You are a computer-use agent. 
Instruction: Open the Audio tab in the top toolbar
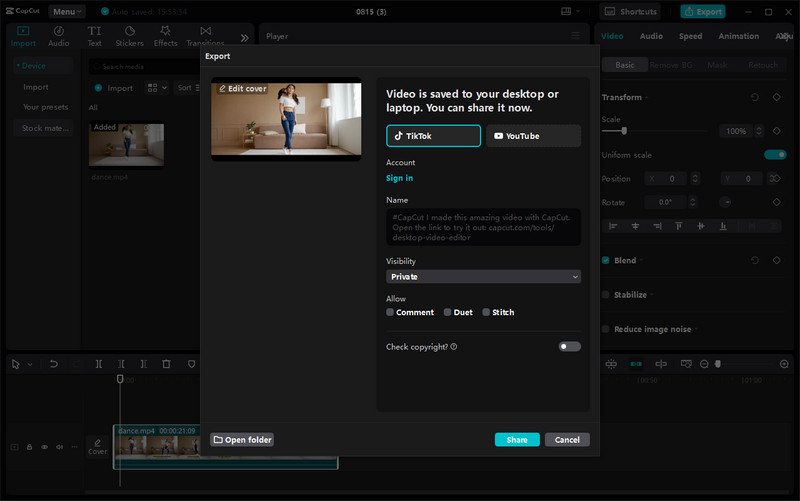59,36
